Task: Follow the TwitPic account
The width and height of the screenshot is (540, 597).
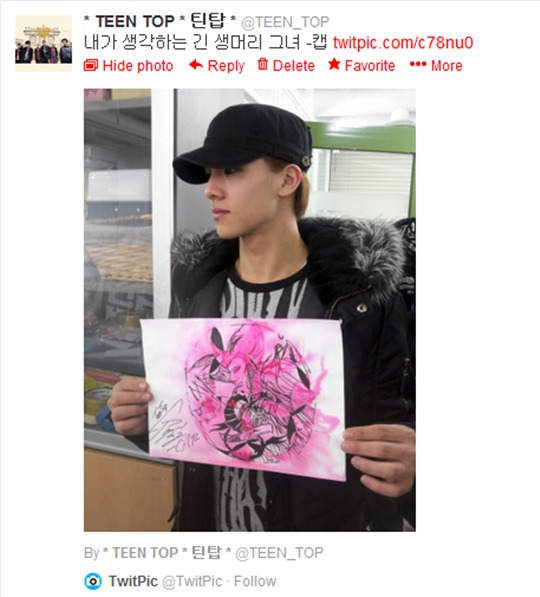Action: pos(255,581)
